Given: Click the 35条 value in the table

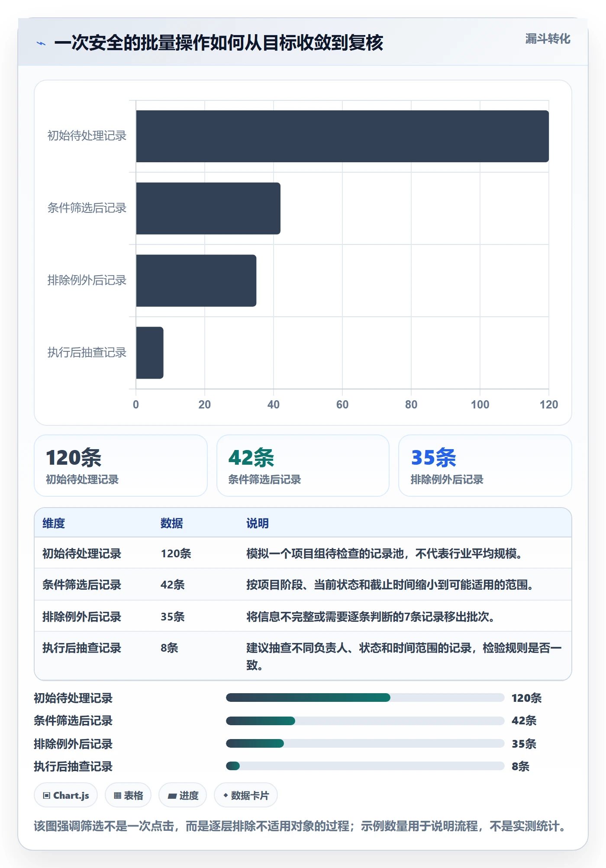Looking at the screenshot, I should tap(173, 617).
